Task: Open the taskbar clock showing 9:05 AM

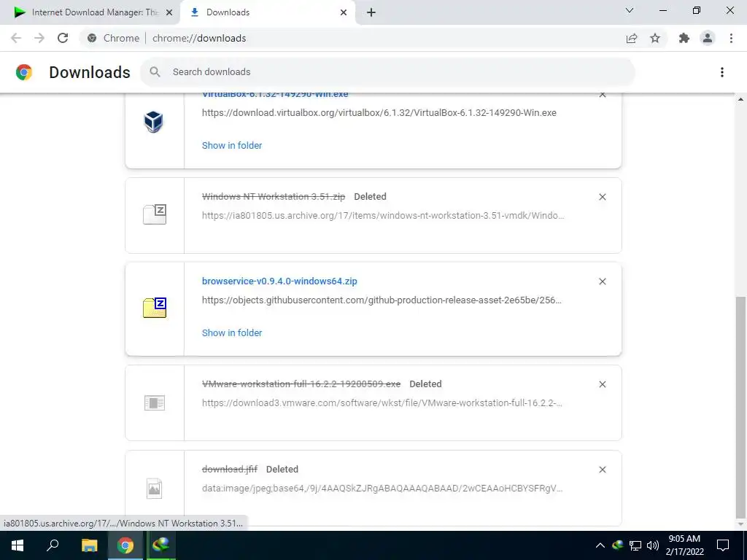Action: point(684,545)
